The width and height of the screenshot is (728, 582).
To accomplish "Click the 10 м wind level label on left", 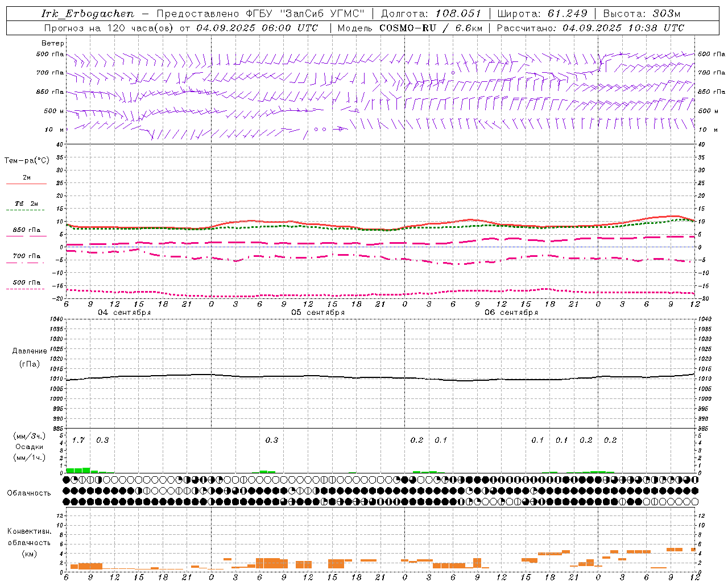I will pos(55,130).
